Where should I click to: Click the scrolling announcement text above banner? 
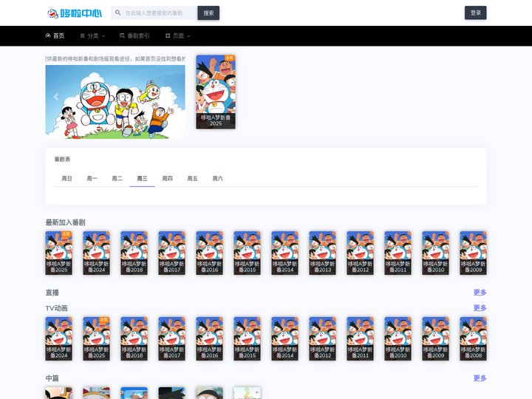[115, 58]
